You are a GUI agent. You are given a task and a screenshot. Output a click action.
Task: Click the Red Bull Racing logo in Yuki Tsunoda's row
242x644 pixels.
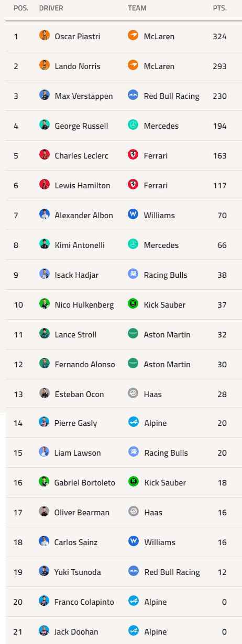(x=133, y=571)
